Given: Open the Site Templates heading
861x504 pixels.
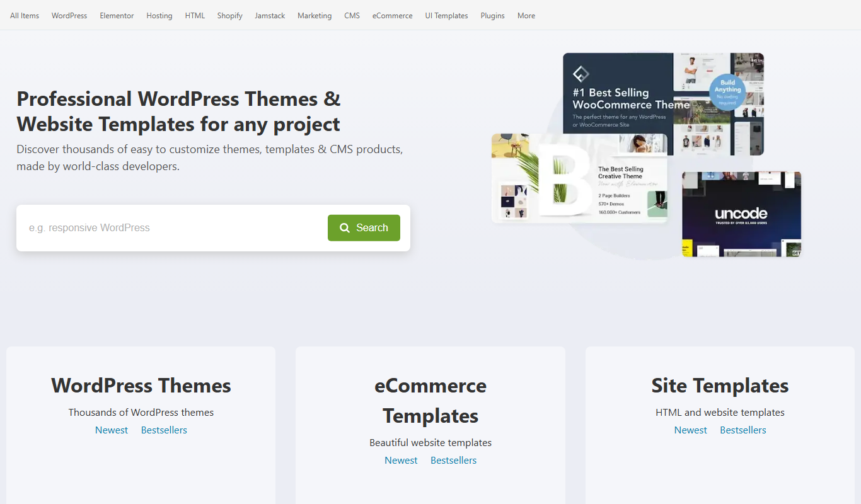Looking at the screenshot, I should (720, 386).
